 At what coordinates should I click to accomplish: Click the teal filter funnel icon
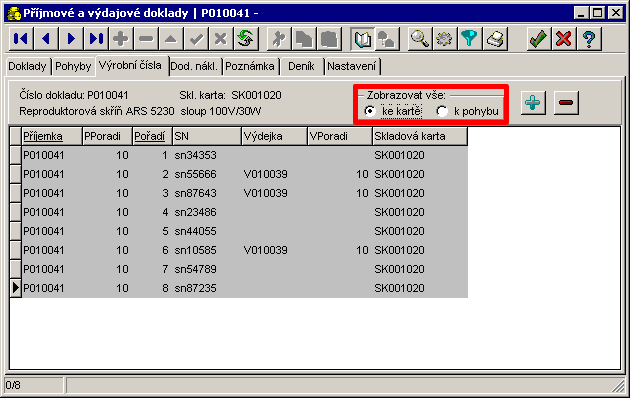[469, 39]
